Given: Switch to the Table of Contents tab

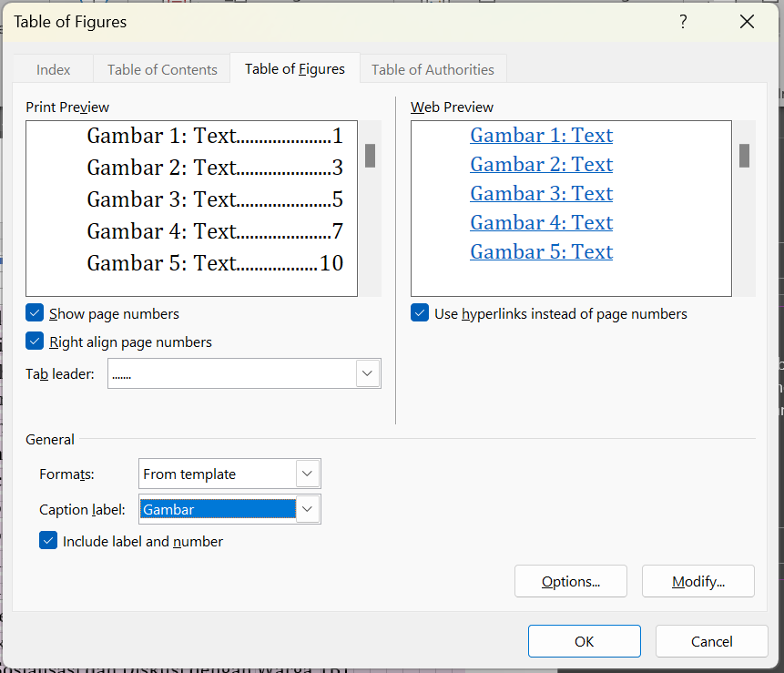Looking at the screenshot, I should tap(162, 69).
